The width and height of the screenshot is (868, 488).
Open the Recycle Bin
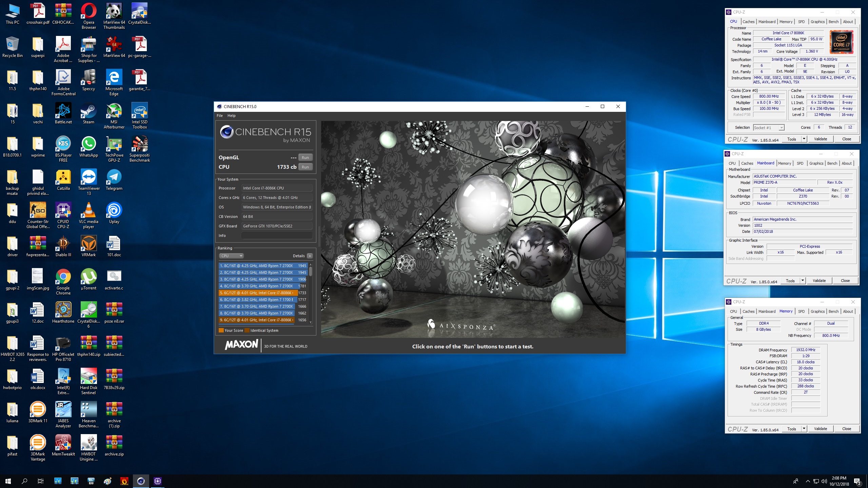[13, 47]
